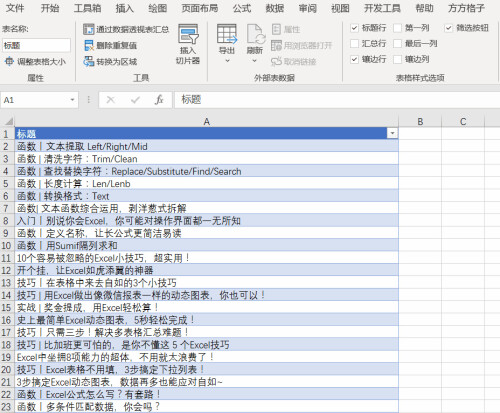Switch to the 插入 (Insert) tab
500x413 pixels.
[124, 8]
